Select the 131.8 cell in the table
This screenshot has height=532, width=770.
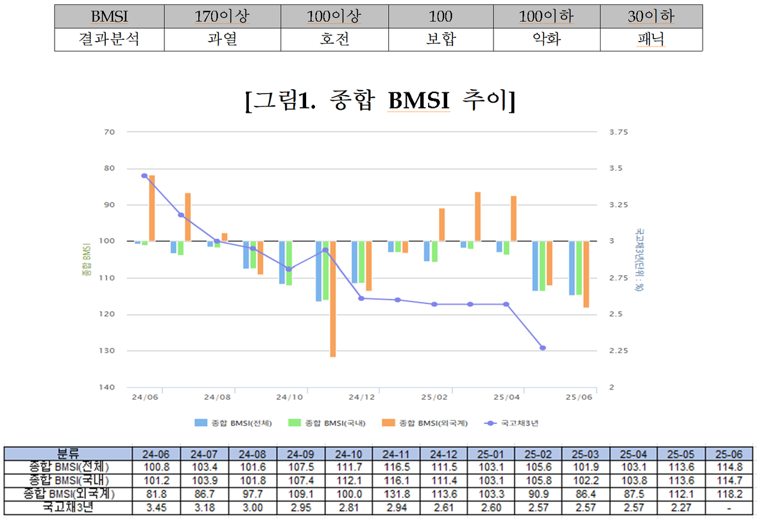(x=395, y=494)
